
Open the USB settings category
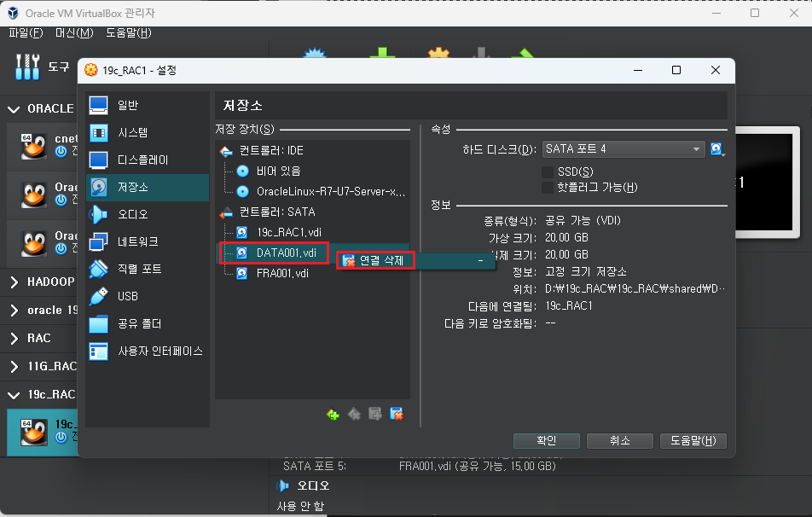point(148,296)
